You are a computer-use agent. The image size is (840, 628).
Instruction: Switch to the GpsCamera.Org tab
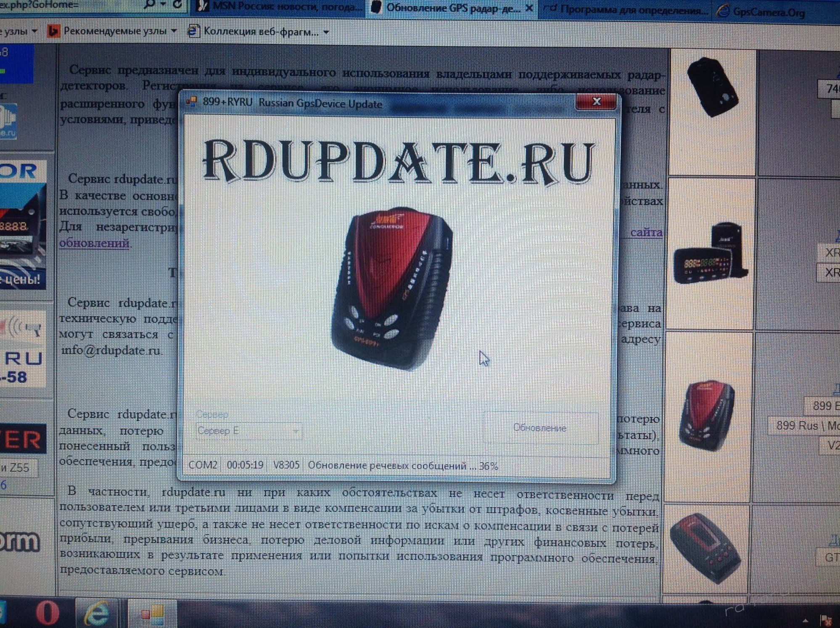point(762,12)
